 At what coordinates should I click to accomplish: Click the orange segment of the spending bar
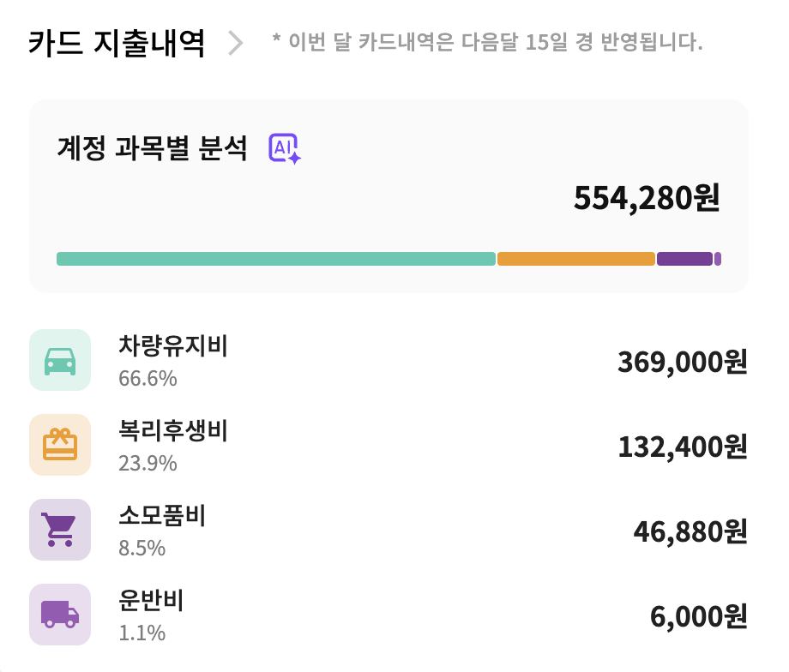(576, 259)
